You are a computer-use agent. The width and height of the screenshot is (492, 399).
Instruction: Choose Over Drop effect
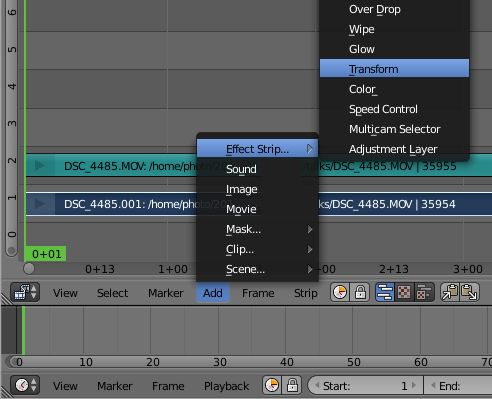pyautogui.click(x=394, y=9)
